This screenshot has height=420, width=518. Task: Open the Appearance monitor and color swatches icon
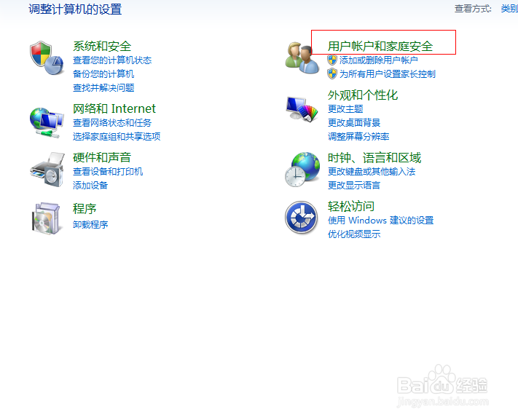coord(302,109)
